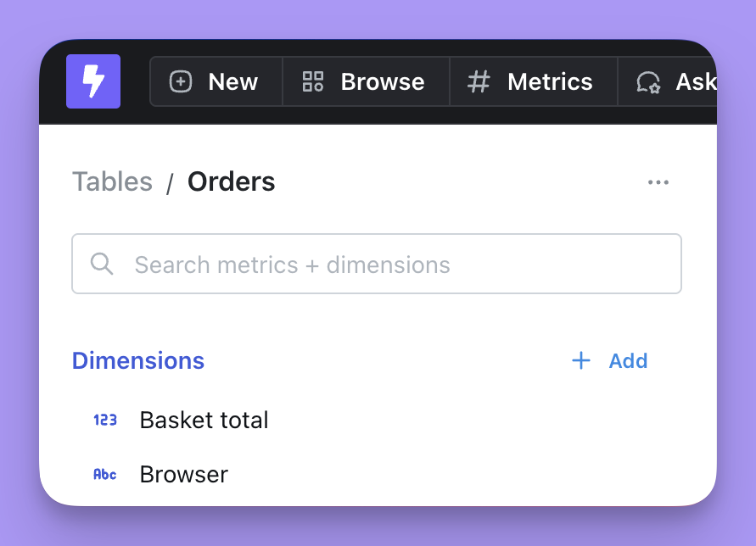Open the Tables breadcrumb link
This screenshot has height=546, width=756.
(x=112, y=181)
